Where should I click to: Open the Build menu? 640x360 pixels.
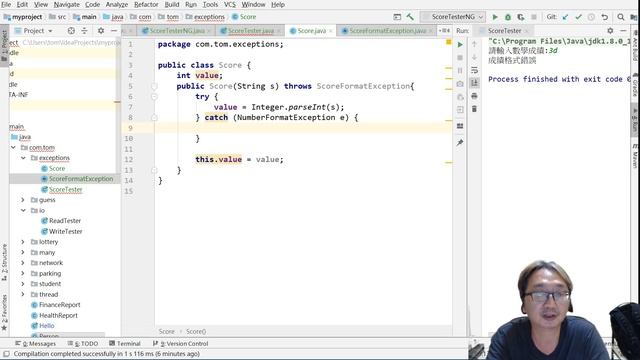click(172, 4)
